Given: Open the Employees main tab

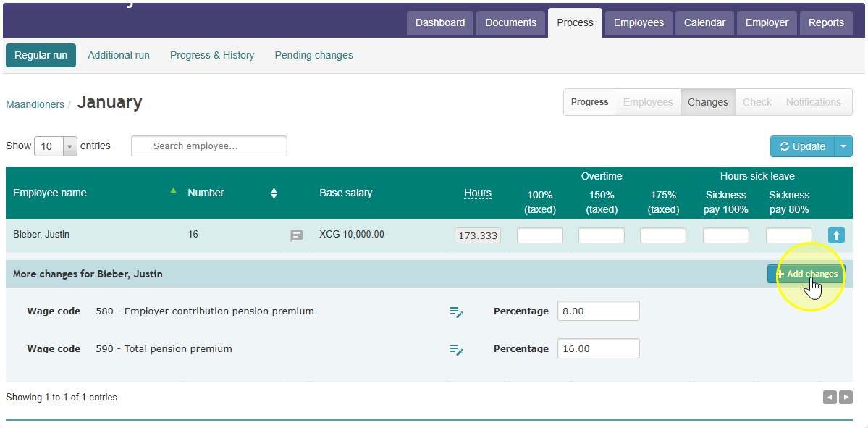Looking at the screenshot, I should pos(639,22).
